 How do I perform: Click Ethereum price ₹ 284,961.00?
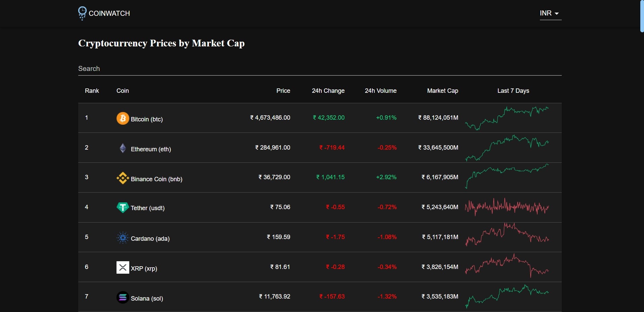pyautogui.click(x=273, y=148)
